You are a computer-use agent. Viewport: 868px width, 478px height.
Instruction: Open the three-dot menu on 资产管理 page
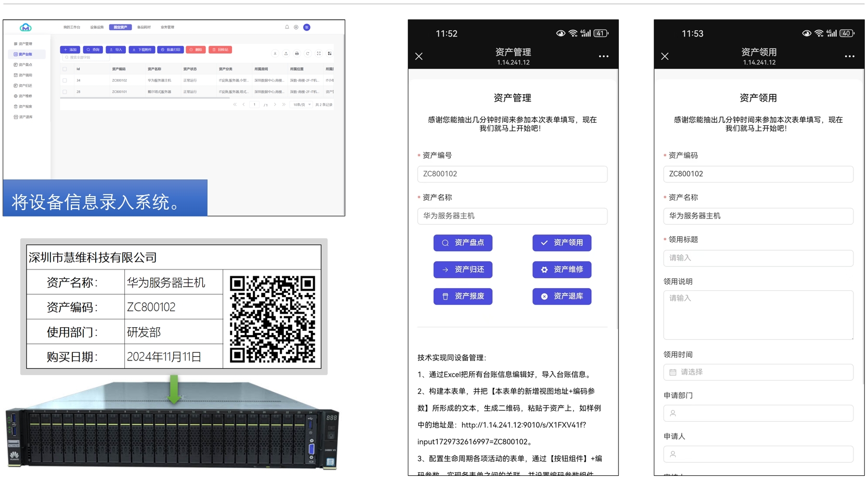click(603, 56)
